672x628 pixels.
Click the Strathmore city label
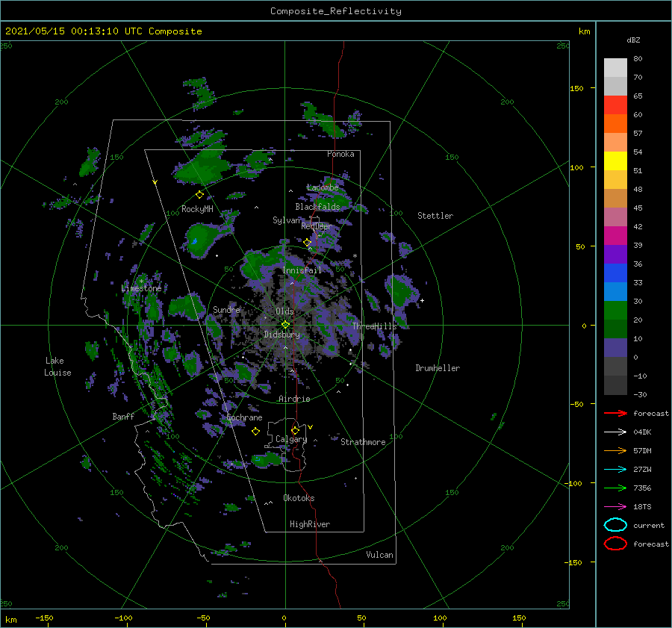pyautogui.click(x=363, y=442)
